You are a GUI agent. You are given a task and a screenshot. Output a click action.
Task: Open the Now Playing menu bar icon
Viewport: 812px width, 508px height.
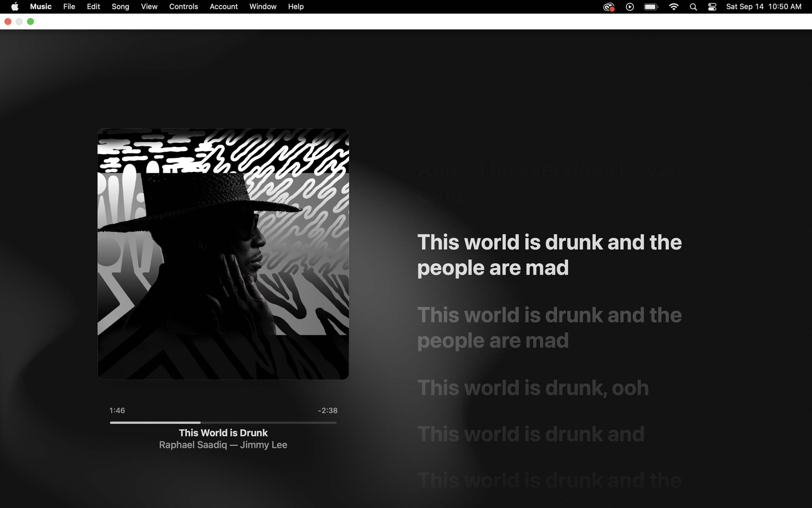point(630,7)
